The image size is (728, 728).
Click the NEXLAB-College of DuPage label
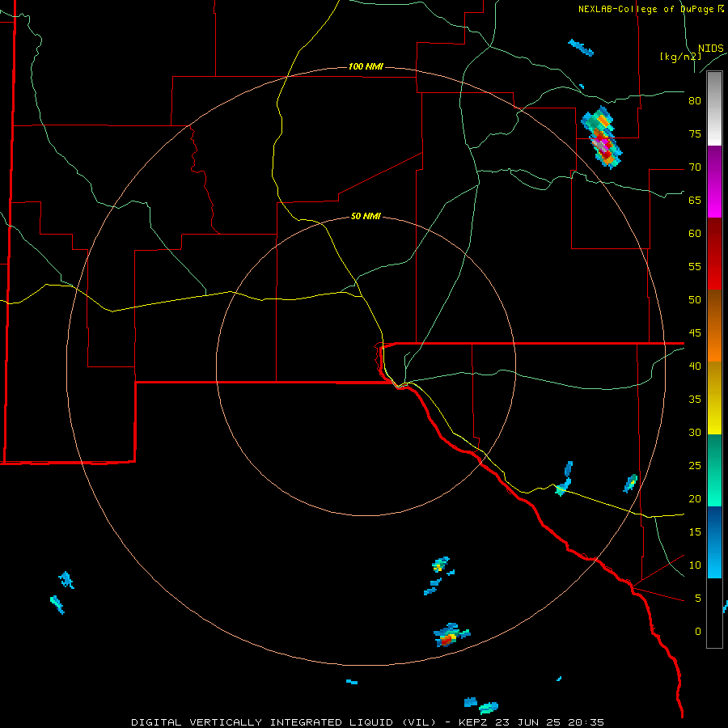tap(650, 9)
